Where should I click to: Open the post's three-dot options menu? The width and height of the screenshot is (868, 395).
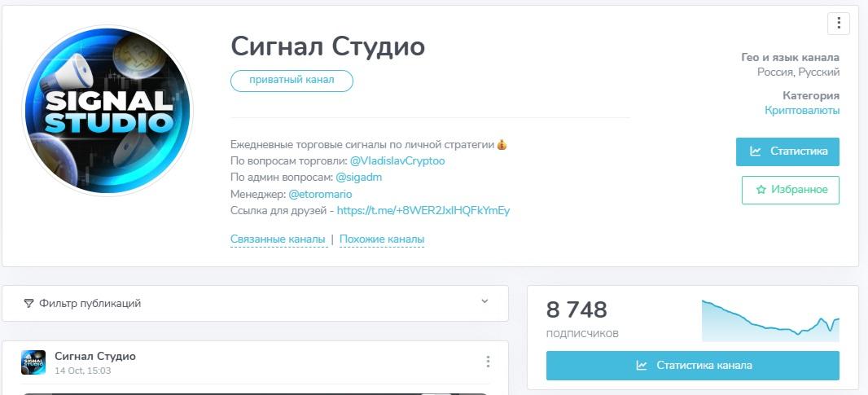tap(488, 362)
